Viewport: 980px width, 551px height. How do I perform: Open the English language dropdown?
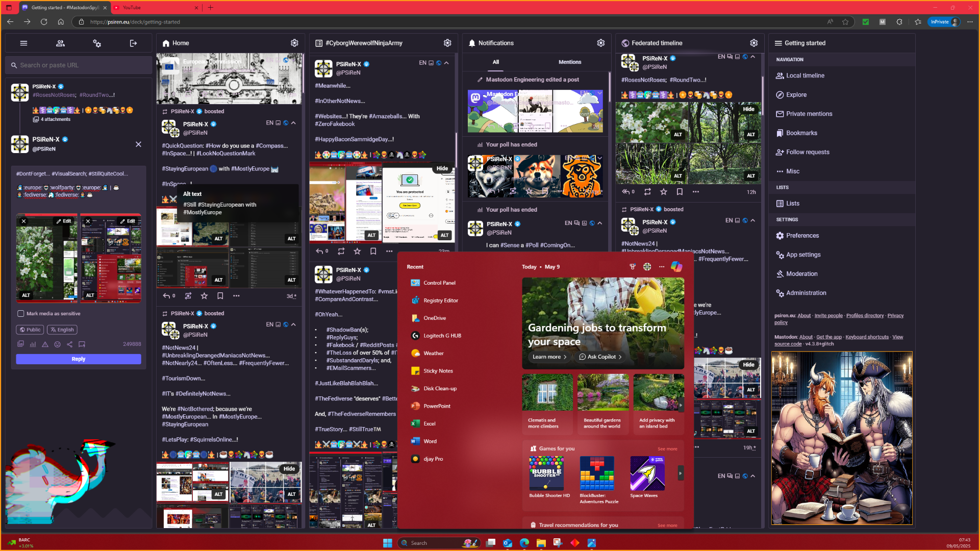(62, 330)
